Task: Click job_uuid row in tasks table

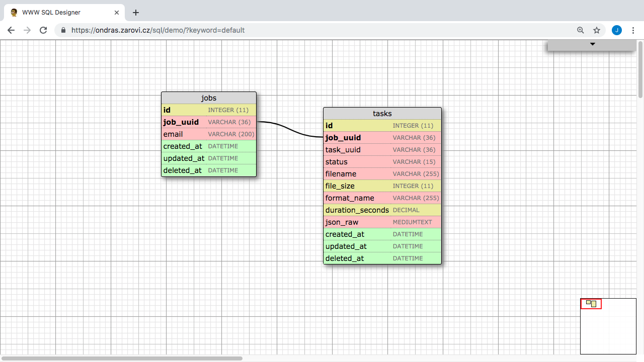Action: (382, 137)
